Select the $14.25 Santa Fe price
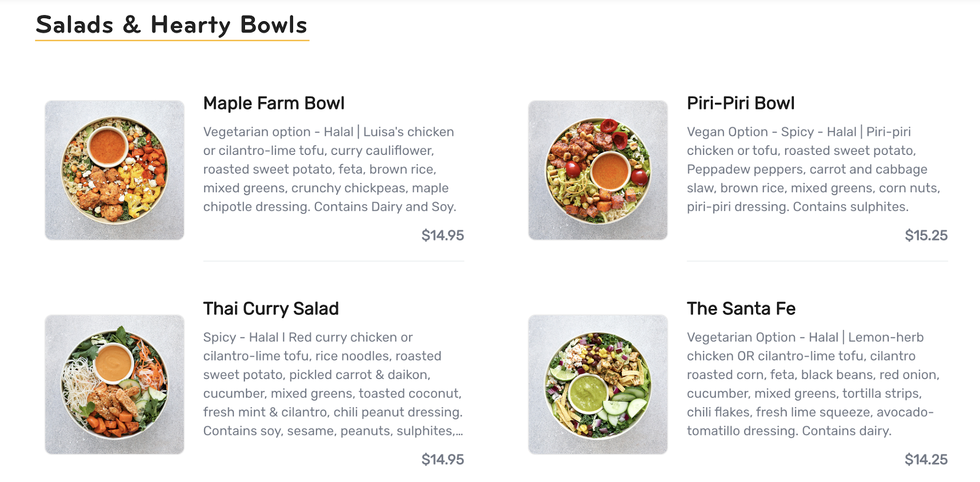980x482 pixels. click(926, 459)
